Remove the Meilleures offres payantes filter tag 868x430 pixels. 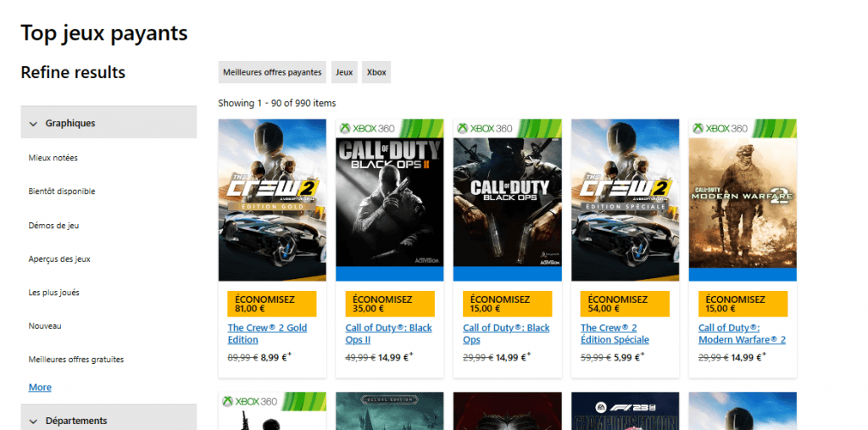pyautogui.click(x=272, y=73)
